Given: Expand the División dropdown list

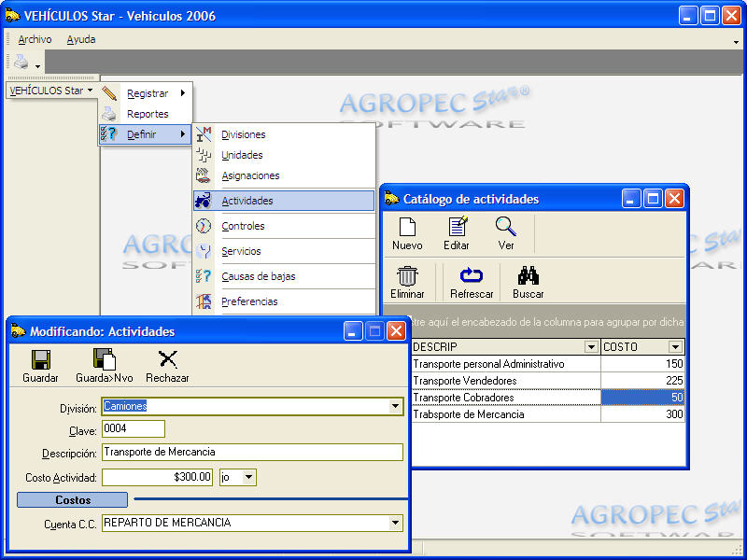Looking at the screenshot, I should click(396, 406).
